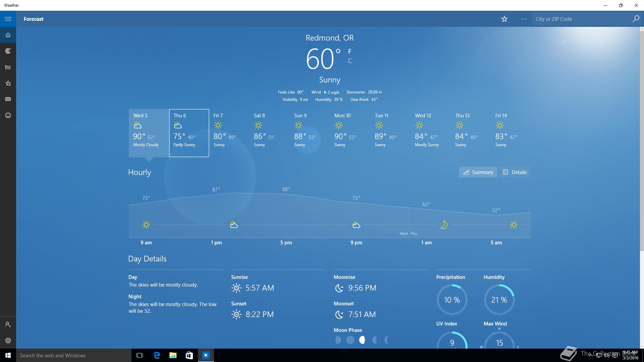Click the UV Index 9 gauge
Screen dimensions: 644x362
coord(452,340)
